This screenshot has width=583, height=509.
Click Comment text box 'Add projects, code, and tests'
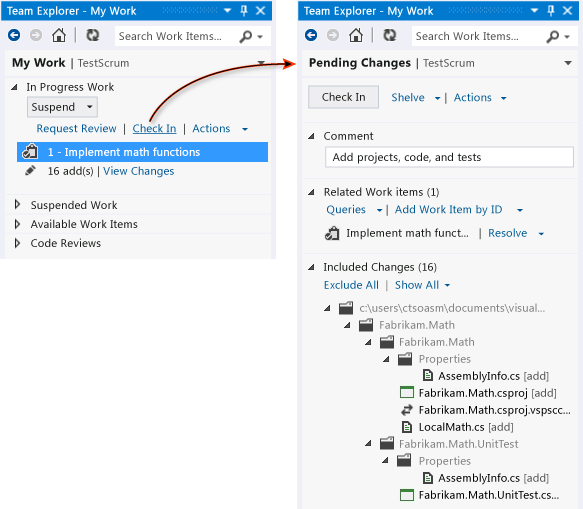pos(449,157)
